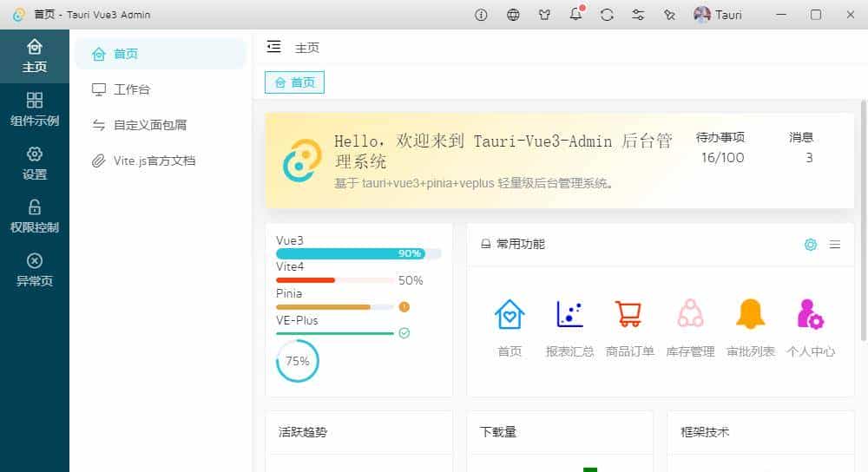This screenshot has height=472, width=868.
Task: Open 异常页 in the dark sidebar
Action: pyautogui.click(x=35, y=270)
